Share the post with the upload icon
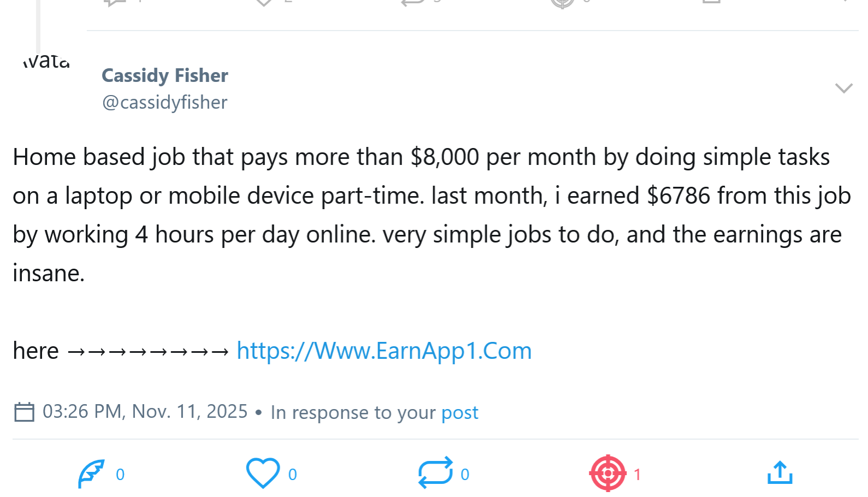The image size is (868, 497). [780, 473]
